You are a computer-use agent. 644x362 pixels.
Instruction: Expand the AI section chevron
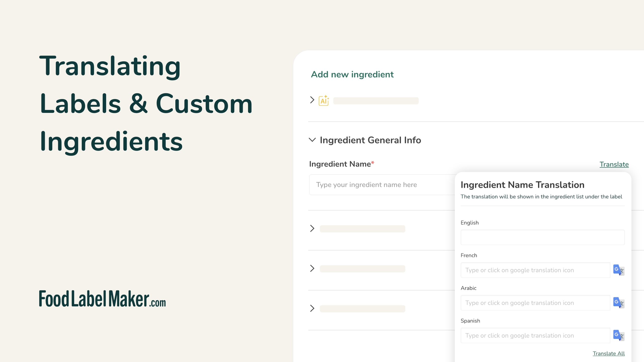[x=312, y=100]
